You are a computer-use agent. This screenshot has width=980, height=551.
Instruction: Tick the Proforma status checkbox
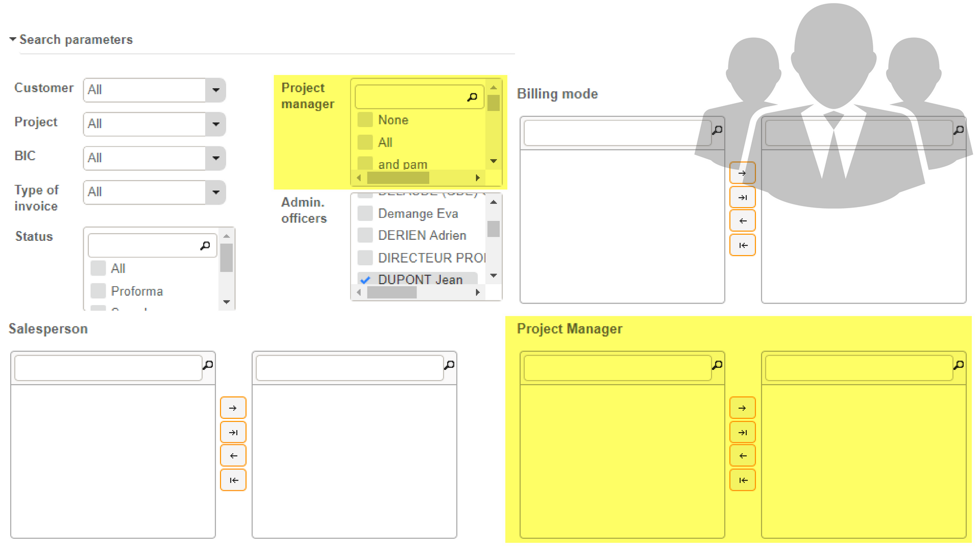tap(98, 291)
